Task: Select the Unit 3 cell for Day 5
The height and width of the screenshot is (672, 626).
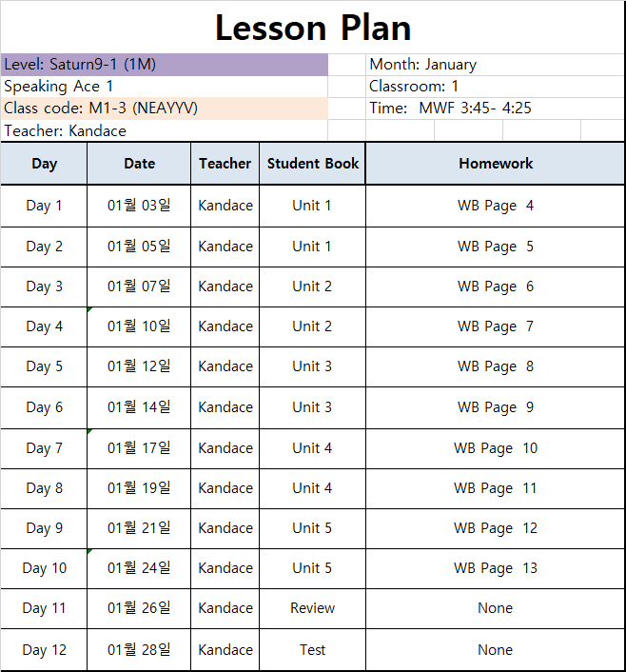Action: (312, 366)
